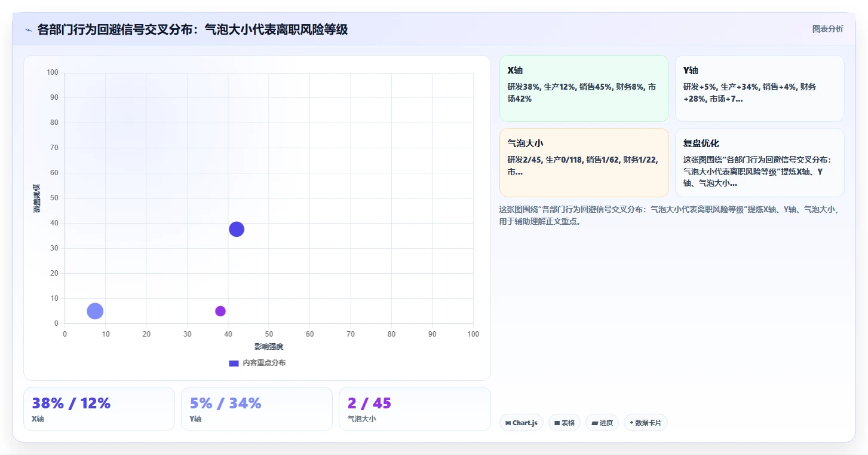Screen dimensions: 868x455
Task: Open the Y轴 info card
Action: click(x=759, y=88)
